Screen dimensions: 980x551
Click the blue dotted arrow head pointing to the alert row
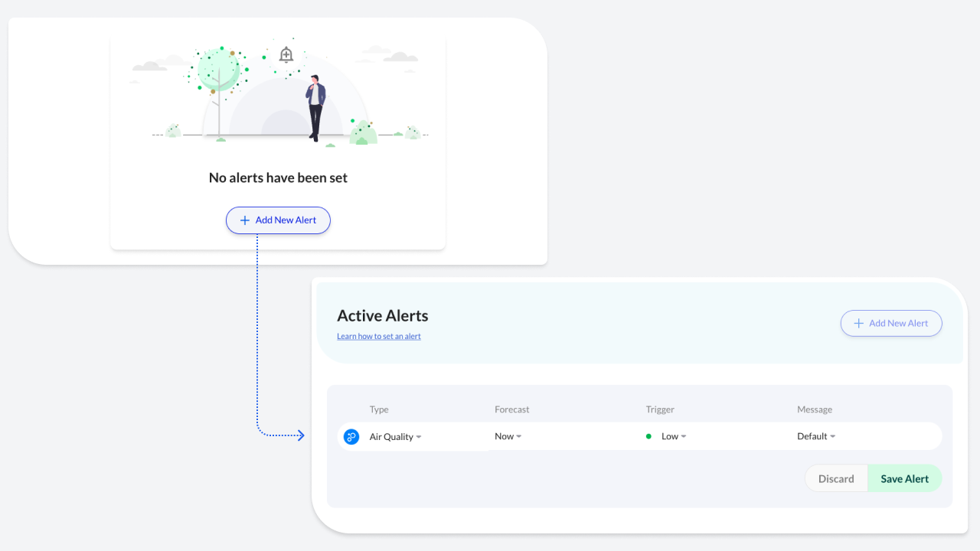[x=301, y=435]
